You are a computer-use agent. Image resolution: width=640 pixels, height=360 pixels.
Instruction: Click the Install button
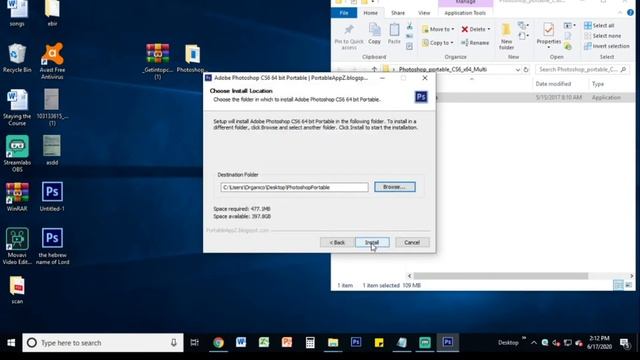[x=372, y=242]
